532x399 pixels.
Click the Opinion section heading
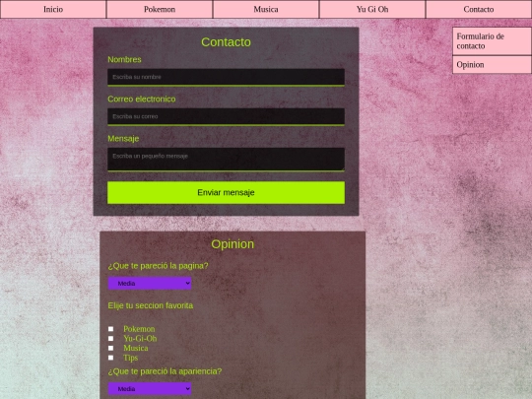[x=233, y=244]
